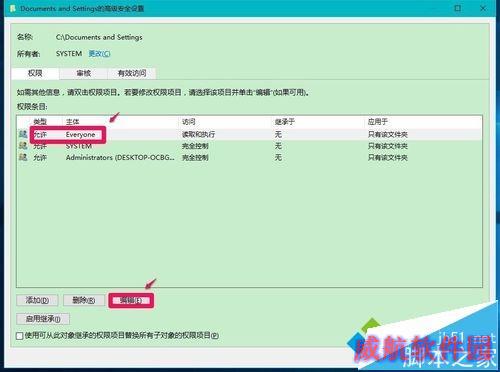The image size is (500, 372).
Task: Click 完全控制 access in the Administrators row
Action: coord(195,157)
